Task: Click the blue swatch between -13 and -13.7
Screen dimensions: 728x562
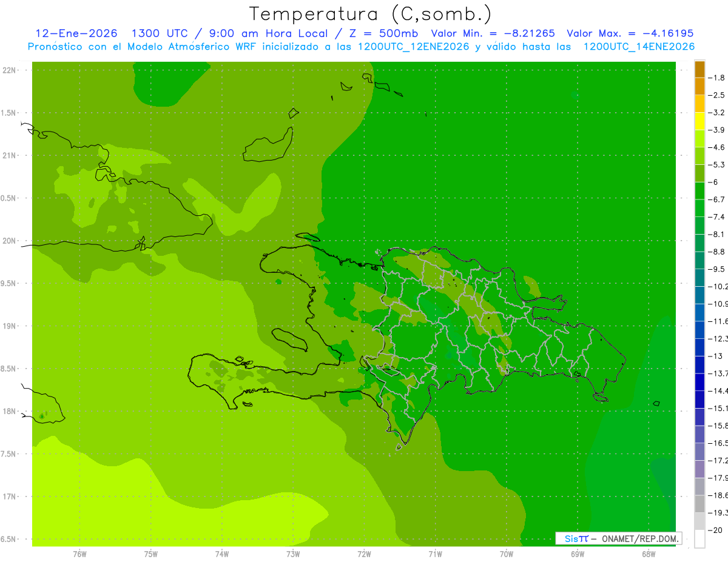Action: (x=699, y=364)
